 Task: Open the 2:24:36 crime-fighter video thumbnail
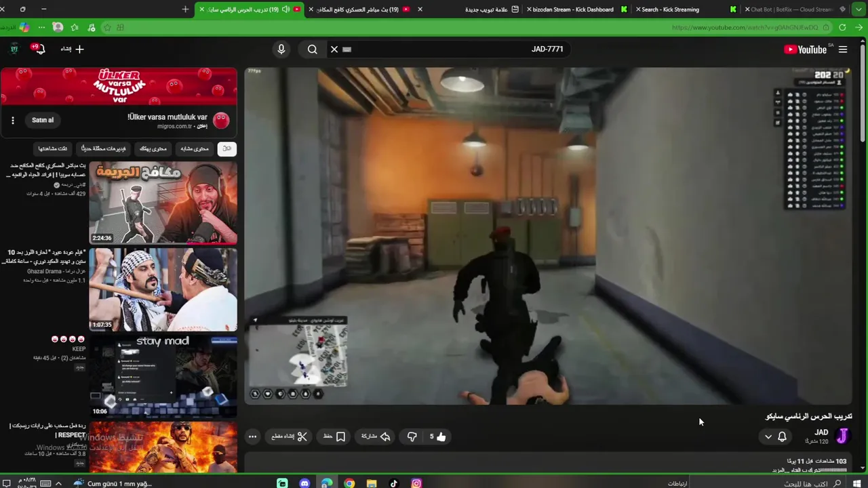coord(163,203)
